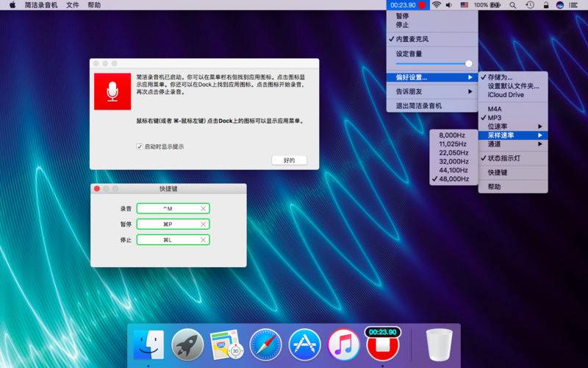Expand the 通道 submenu

click(513, 144)
